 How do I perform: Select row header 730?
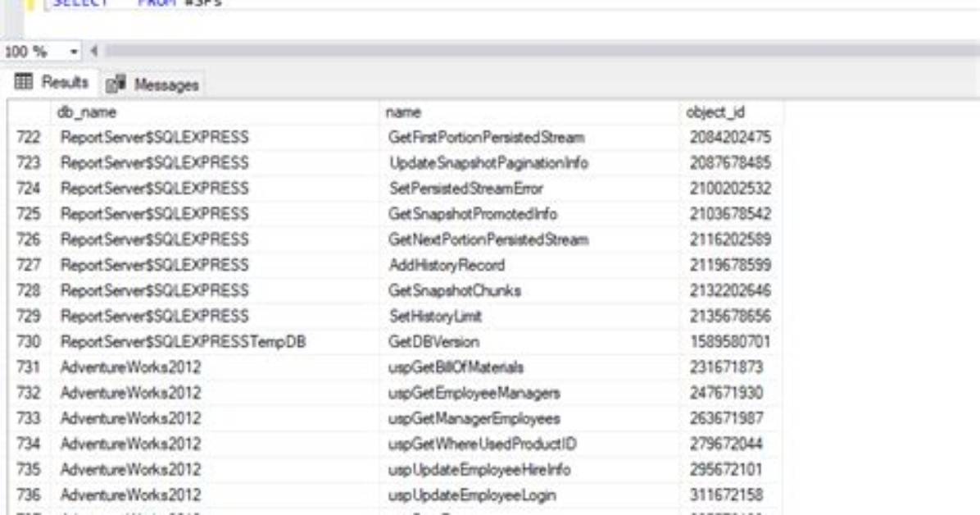point(29,342)
